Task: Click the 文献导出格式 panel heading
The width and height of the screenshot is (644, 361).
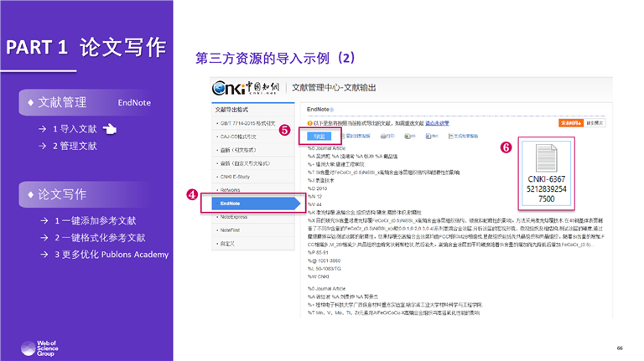Action: point(231,110)
